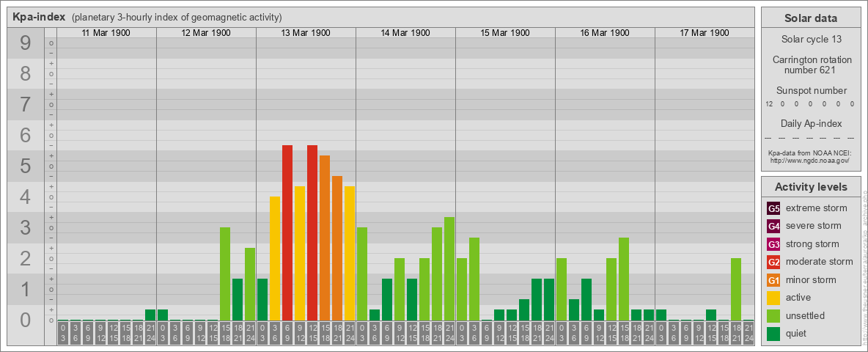Click Kpa level 8 on the axis
Screen dimensions: 868x352
click(x=26, y=73)
